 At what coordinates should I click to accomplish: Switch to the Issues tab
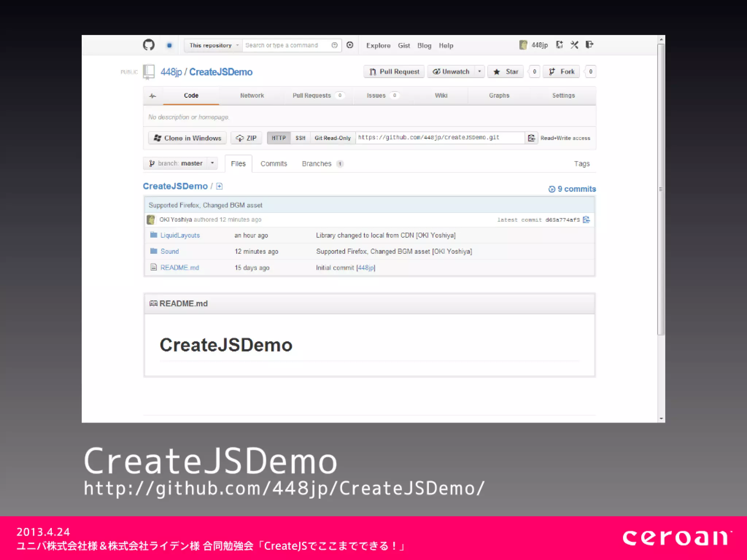(383, 96)
